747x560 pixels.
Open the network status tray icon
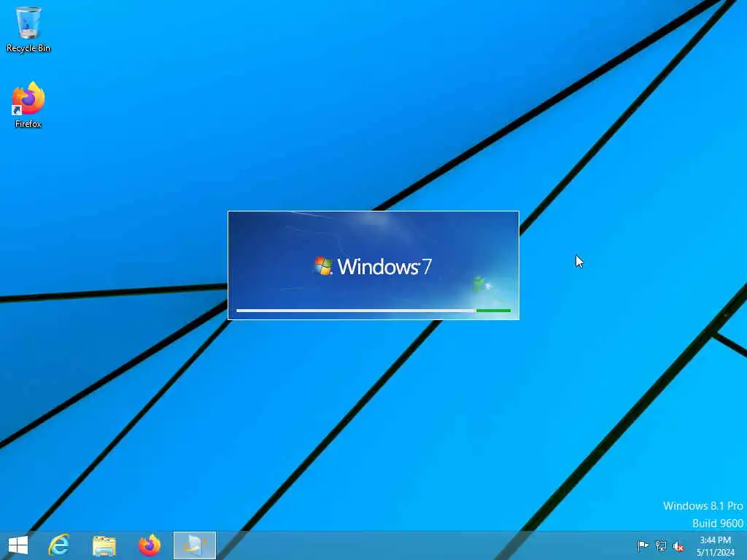[661, 545]
